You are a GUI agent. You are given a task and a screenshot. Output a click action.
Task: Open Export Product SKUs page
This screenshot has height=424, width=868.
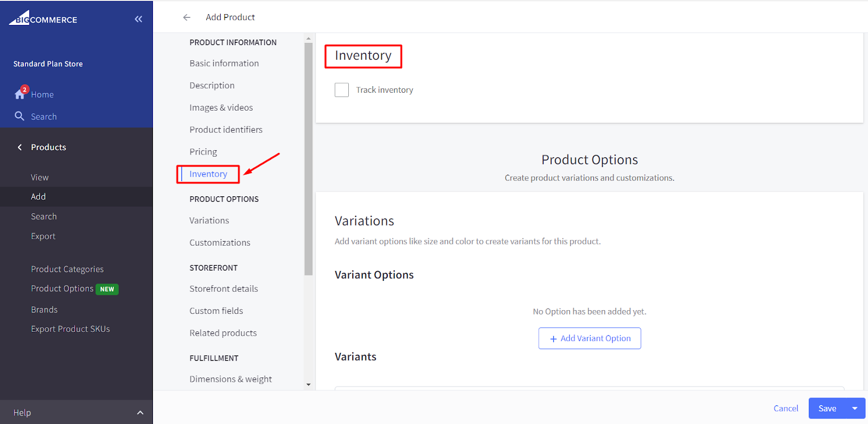click(70, 329)
